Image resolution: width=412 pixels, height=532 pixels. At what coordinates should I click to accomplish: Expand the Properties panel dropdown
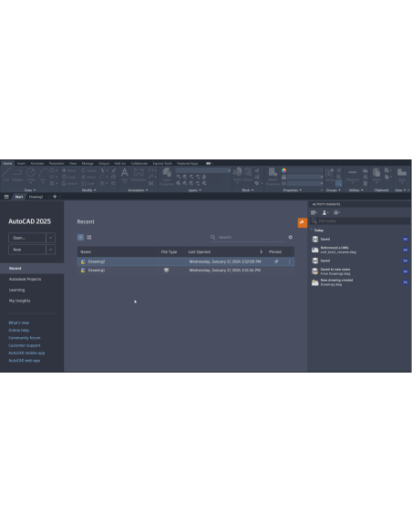coord(293,190)
